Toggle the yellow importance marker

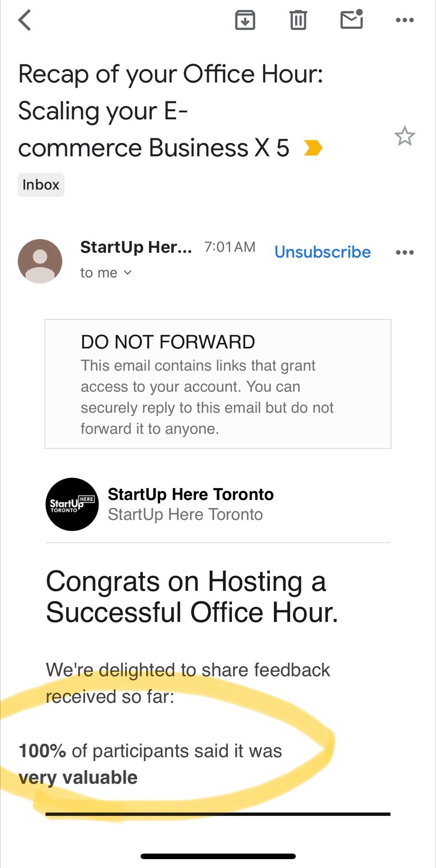[x=313, y=148]
